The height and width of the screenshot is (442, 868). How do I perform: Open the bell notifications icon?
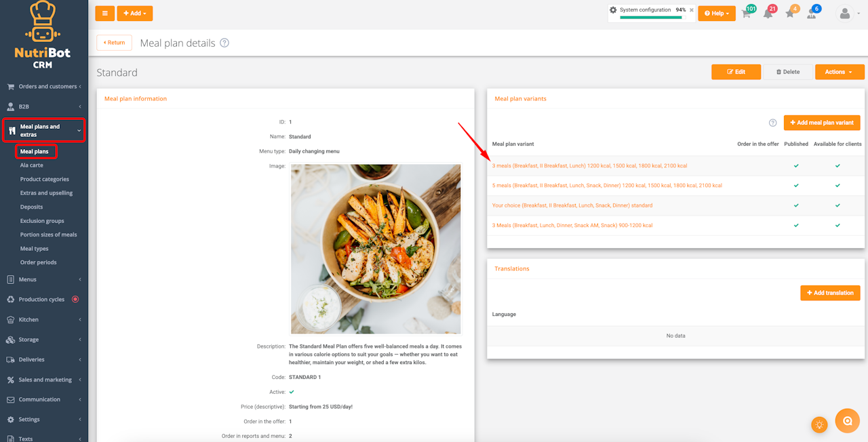click(x=768, y=14)
